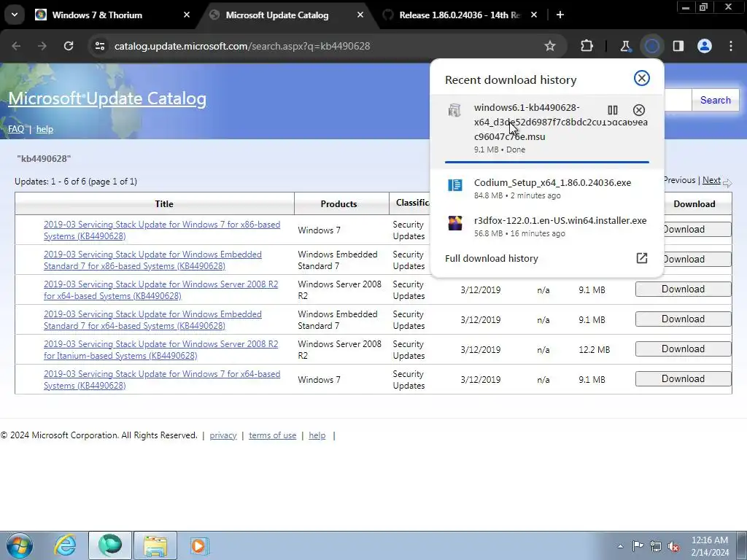Screen dimensions: 747x560
Task: Sort results by Title column header
Action: pos(164,204)
